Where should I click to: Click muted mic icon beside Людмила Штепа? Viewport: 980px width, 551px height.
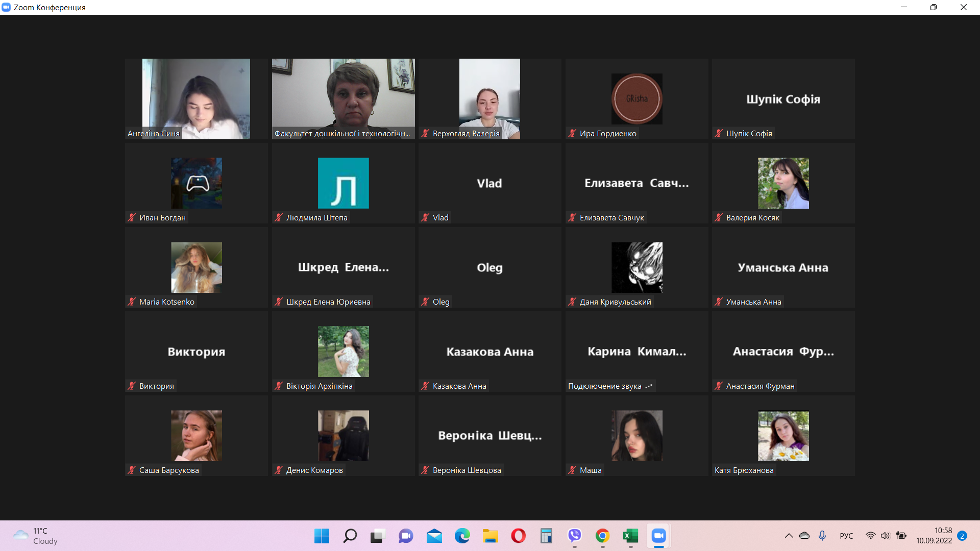point(279,218)
